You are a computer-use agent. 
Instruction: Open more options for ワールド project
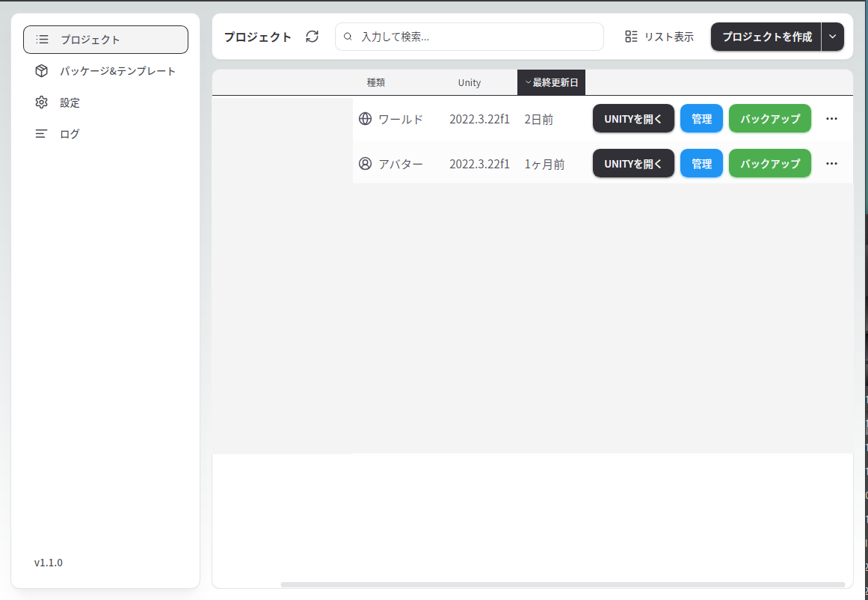click(x=831, y=118)
